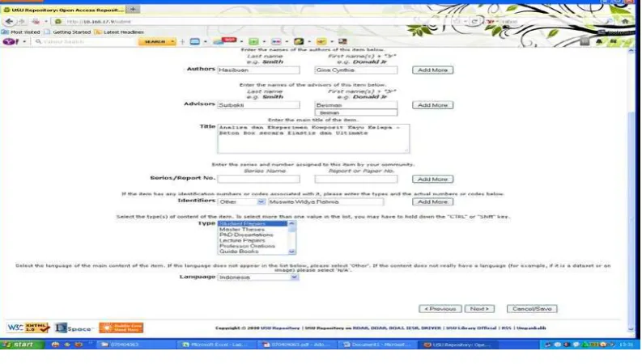This screenshot has width=642, height=364.
Task: Click the magnifier in the browser search box
Action: pos(609,21)
